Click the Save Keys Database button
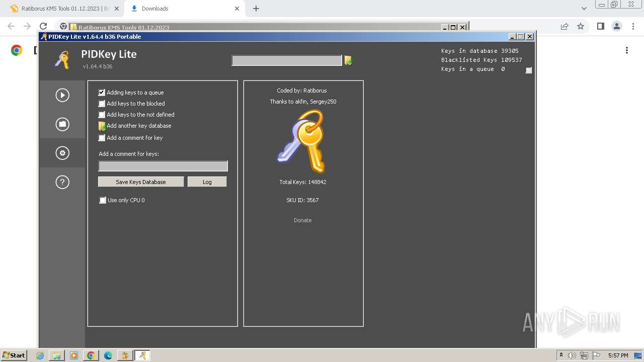The image size is (644, 362). [141, 182]
